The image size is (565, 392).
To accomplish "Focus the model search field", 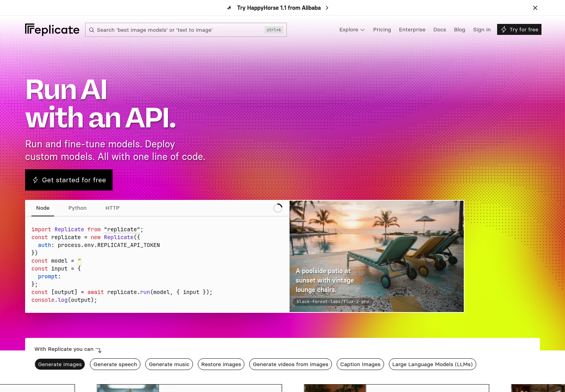I will tap(186, 30).
